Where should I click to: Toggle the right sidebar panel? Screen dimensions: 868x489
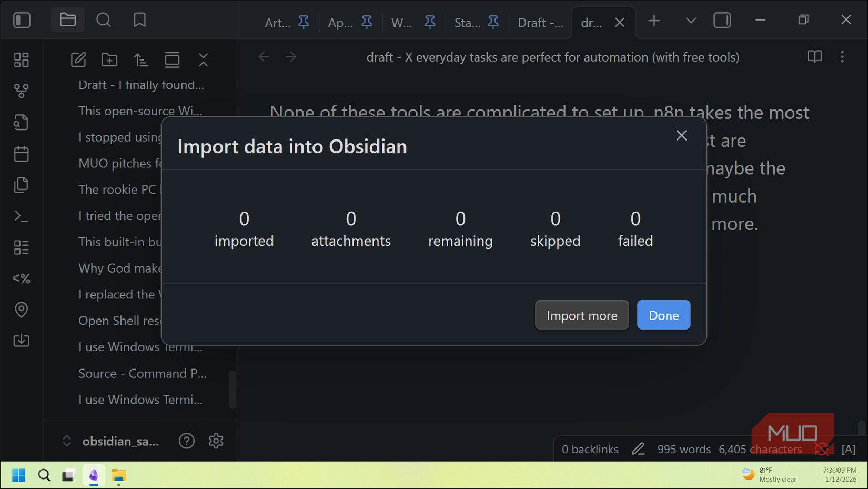722,20
